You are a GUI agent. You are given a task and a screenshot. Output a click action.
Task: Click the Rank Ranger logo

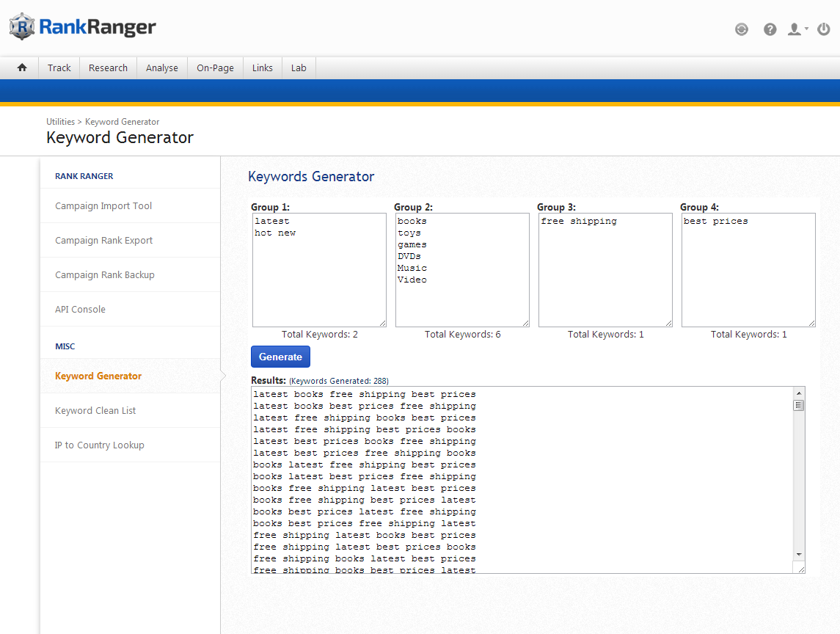(x=82, y=28)
